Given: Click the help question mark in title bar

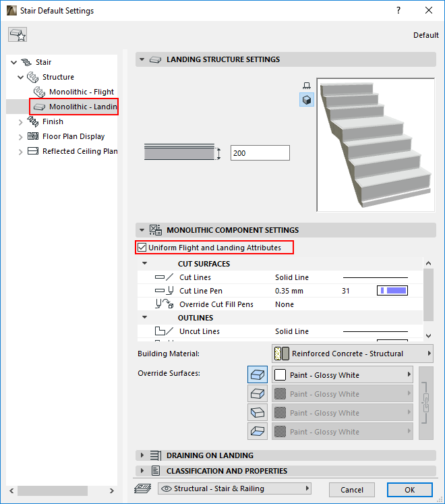Looking at the screenshot, I should [398, 10].
